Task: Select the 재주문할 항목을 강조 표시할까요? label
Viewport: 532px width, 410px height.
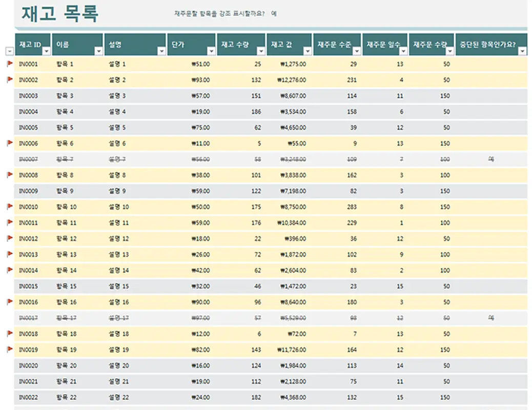Action: 219,13
